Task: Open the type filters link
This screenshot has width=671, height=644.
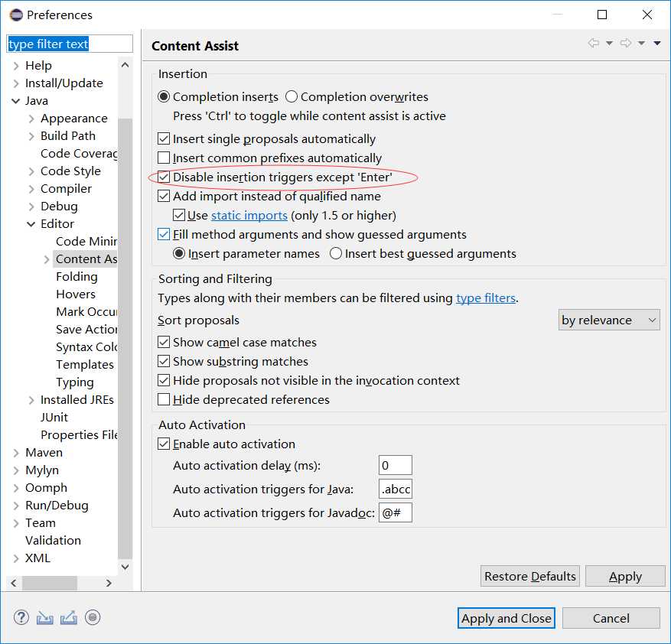Action: [x=486, y=298]
